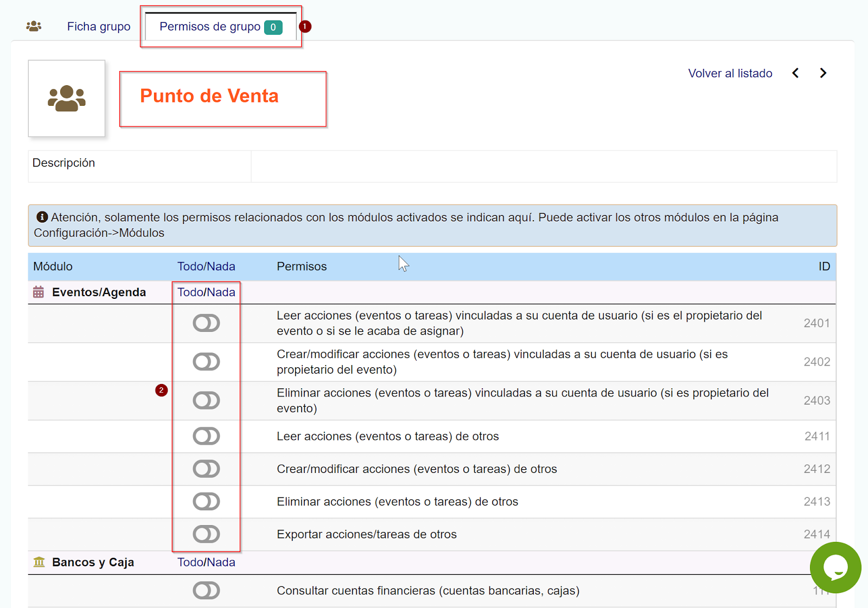Click the Nada link in table header
868x608 pixels.
220,266
